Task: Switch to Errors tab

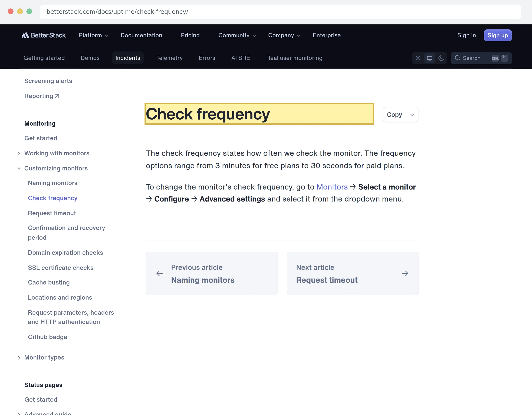Action: (207, 58)
